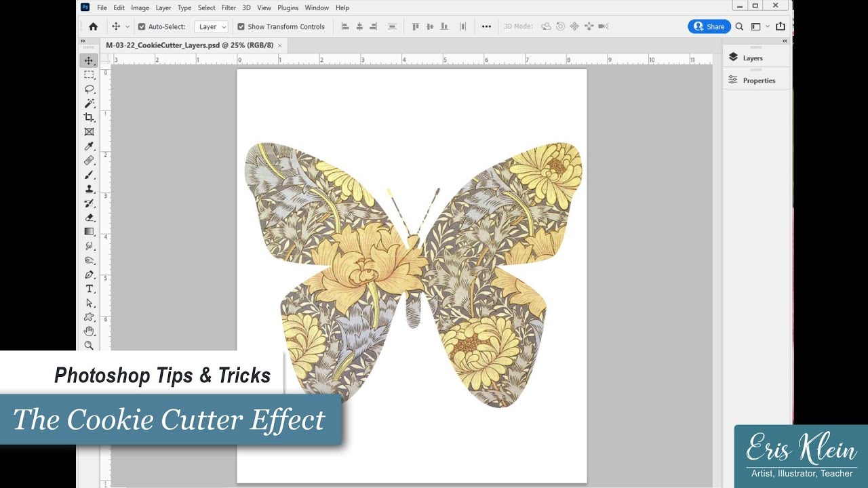Image resolution: width=868 pixels, height=488 pixels.
Task: Click the align top edges icon
Action: [x=416, y=26]
